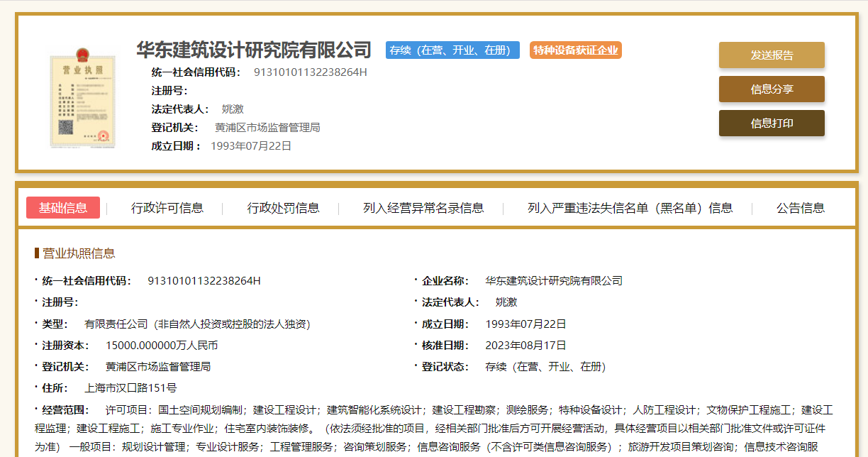The height and width of the screenshot is (457, 868).
Task: Click the 发送报告 button
Action: [772, 55]
